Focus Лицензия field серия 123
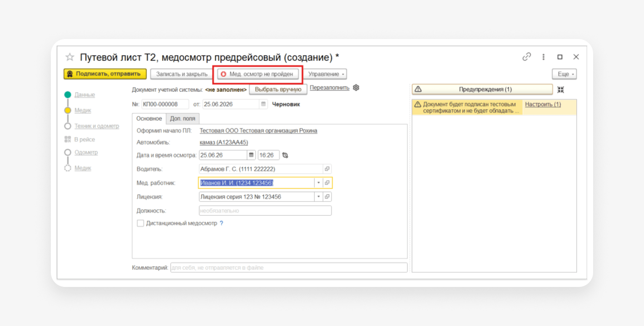This screenshot has height=326, width=644. [257, 197]
